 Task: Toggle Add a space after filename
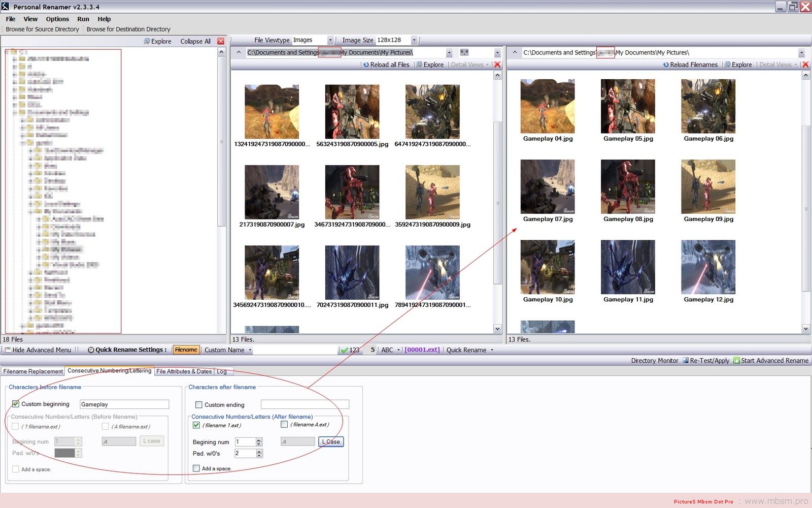coord(196,468)
